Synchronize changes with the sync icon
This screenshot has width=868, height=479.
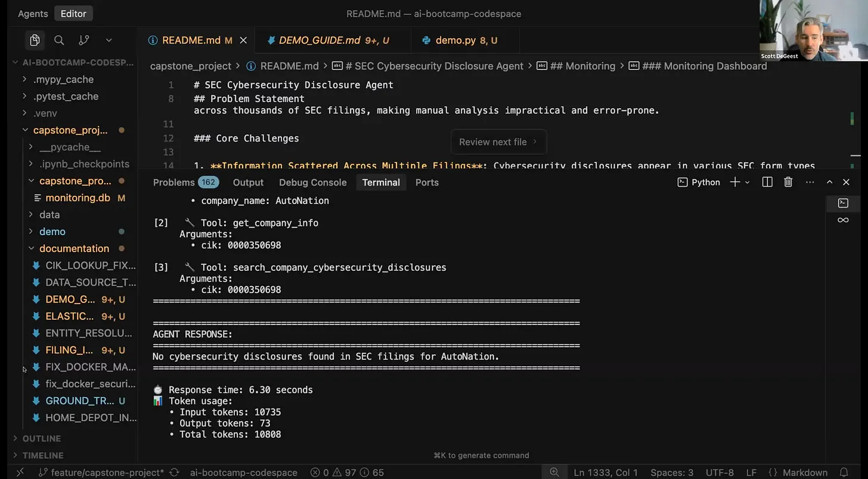174,472
